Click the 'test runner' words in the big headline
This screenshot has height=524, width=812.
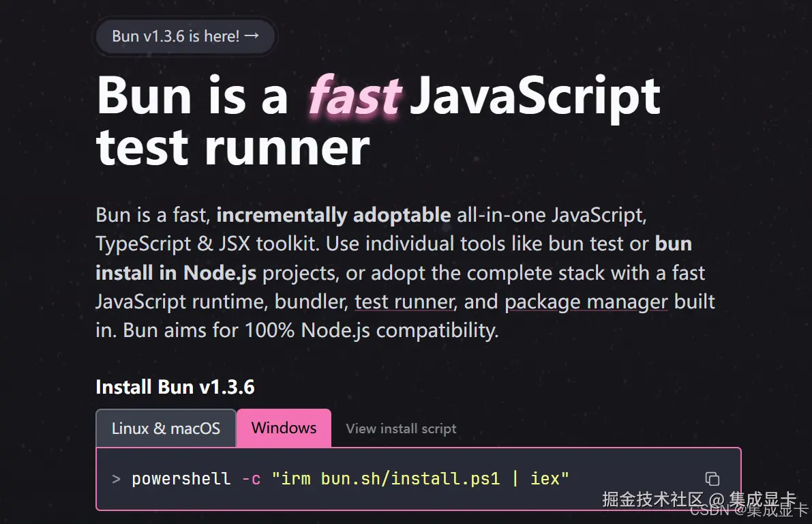[x=233, y=147]
